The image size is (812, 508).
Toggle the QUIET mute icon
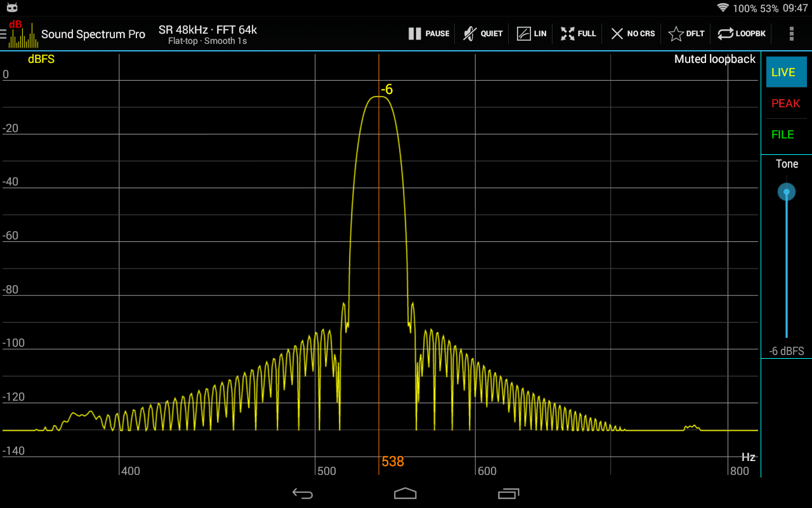483,34
